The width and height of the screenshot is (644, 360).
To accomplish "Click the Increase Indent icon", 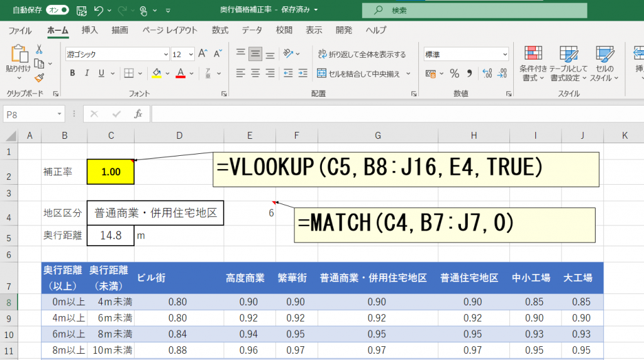I will [x=304, y=74].
